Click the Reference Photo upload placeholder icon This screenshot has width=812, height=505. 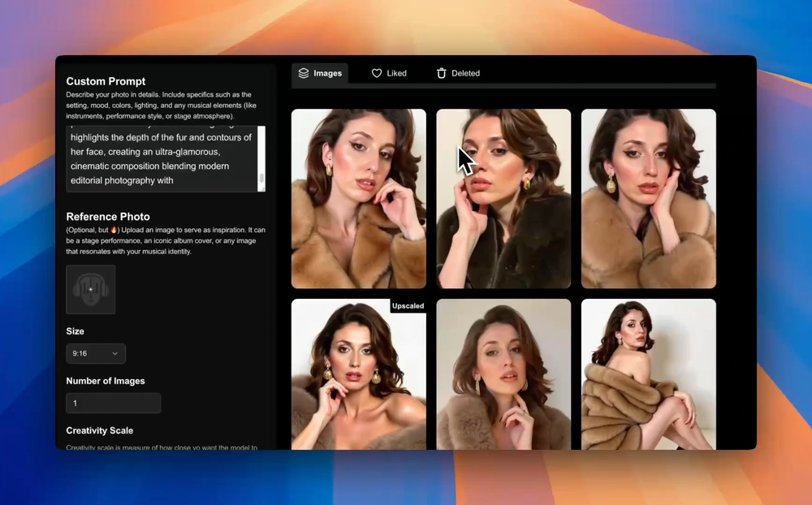tap(91, 289)
